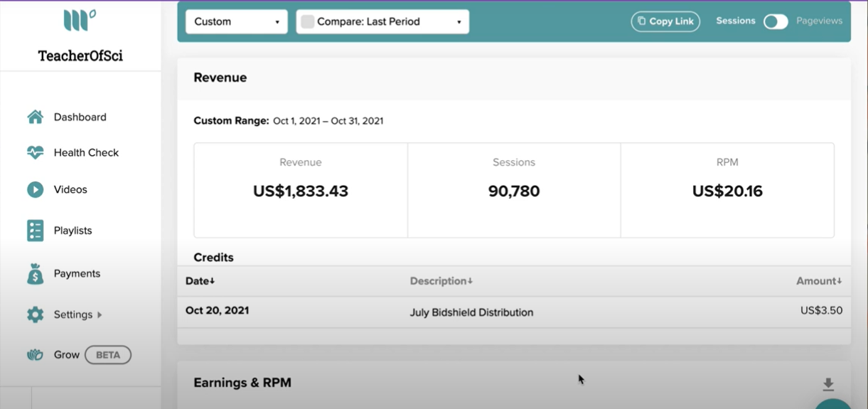Screen dimensions: 868x409
Task: Open the Compare: Last Period dropdown
Action: click(x=382, y=21)
